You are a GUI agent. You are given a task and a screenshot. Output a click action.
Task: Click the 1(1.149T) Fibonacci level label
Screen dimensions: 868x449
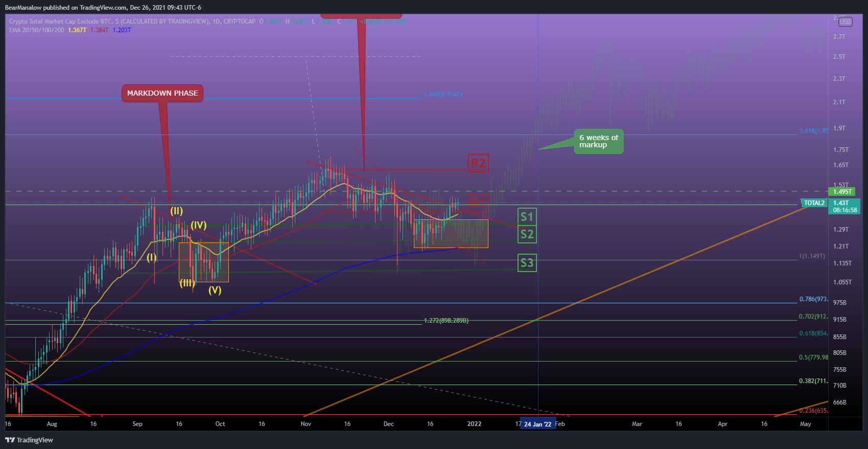tap(812, 256)
